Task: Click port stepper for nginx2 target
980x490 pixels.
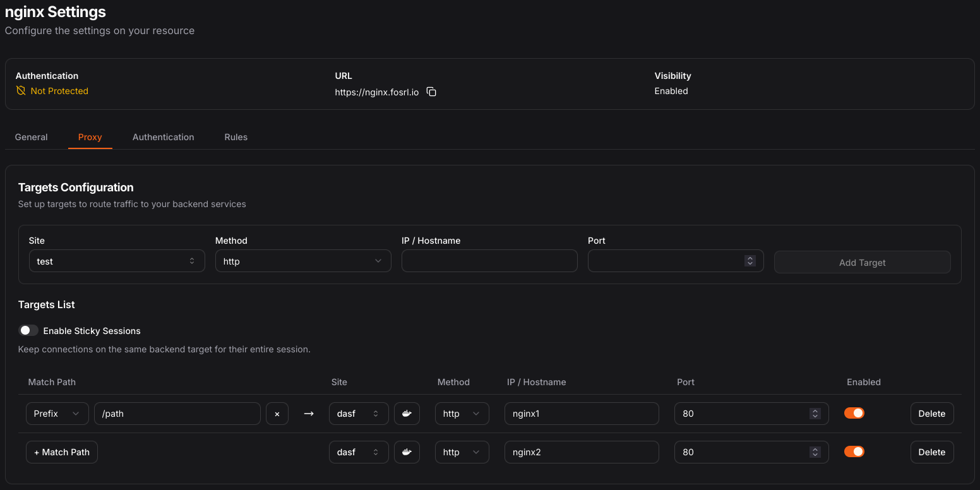Action: click(815, 452)
